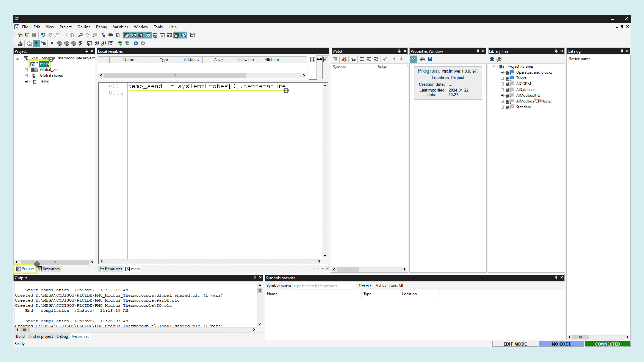
Task: Expand the Global_vars tree node
Action: point(26,70)
